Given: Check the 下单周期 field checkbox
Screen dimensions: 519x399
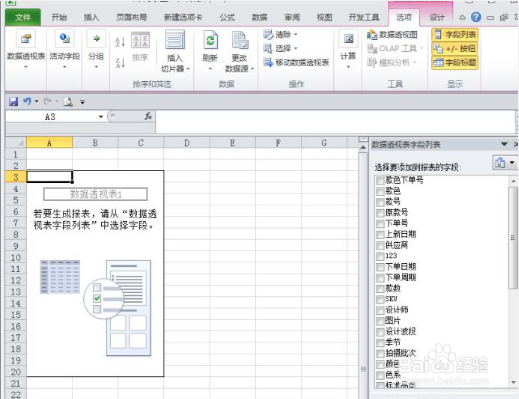Looking at the screenshot, I should pos(380,278).
